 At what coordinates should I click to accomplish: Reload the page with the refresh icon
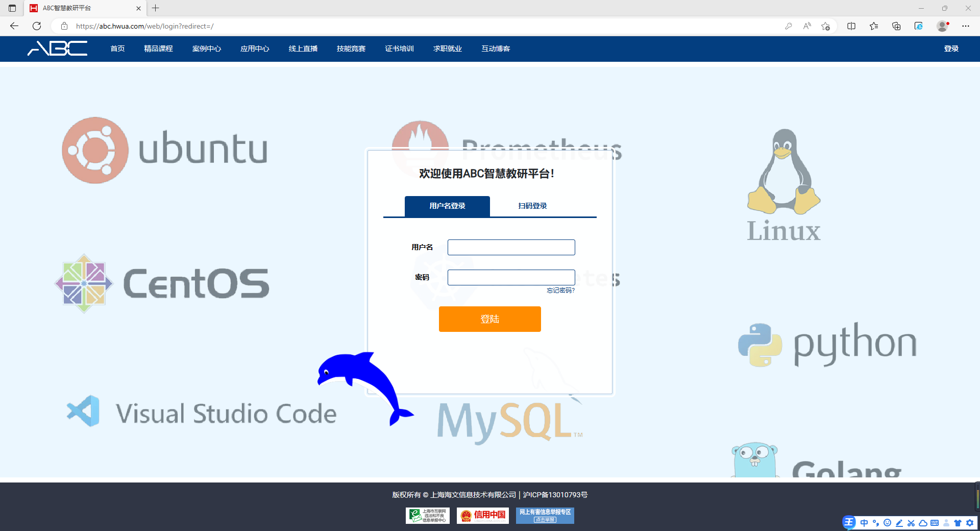[37, 26]
